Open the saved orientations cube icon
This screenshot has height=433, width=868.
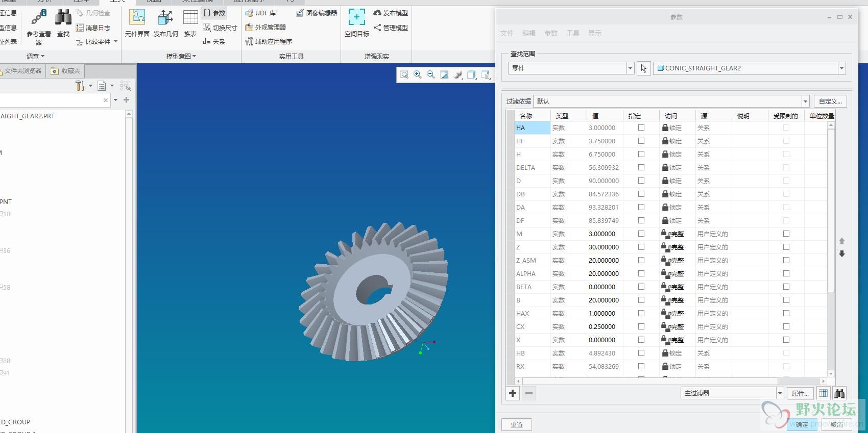tap(471, 74)
